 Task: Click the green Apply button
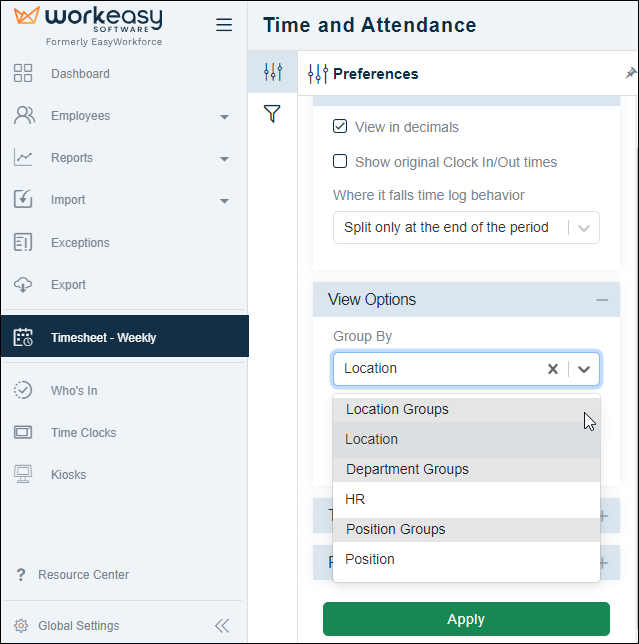click(466, 619)
